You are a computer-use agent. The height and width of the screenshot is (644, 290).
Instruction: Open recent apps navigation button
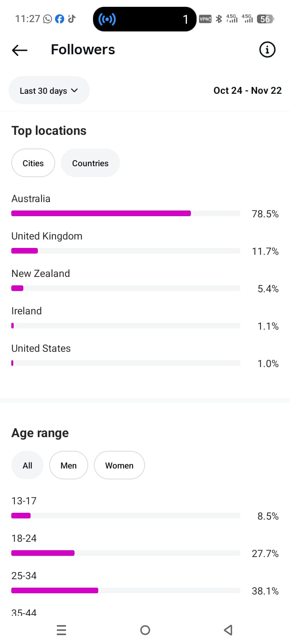(62, 630)
